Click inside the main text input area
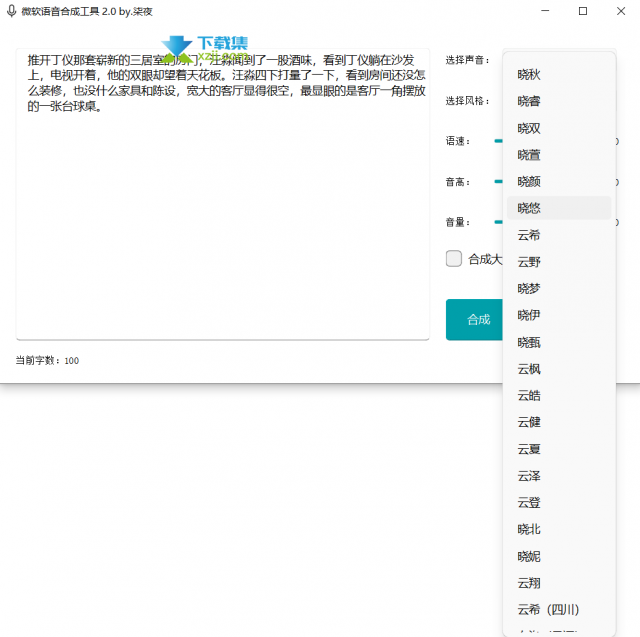 (222, 194)
